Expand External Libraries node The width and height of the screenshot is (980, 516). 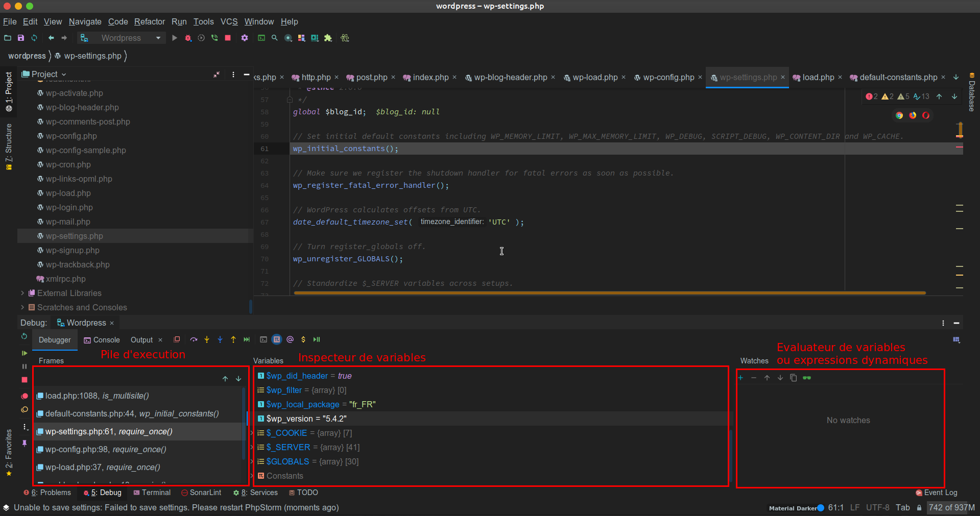click(22, 293)
